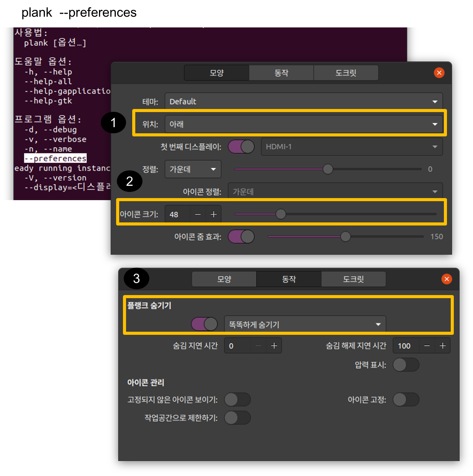The width and height of the screenshot is (473, 476).
Task: Open the 위치 dropdown showing 아래
Action: (303, 124)
